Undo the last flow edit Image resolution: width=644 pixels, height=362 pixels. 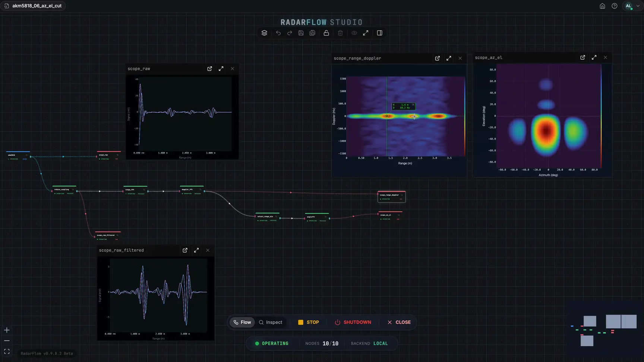(278, 33)
